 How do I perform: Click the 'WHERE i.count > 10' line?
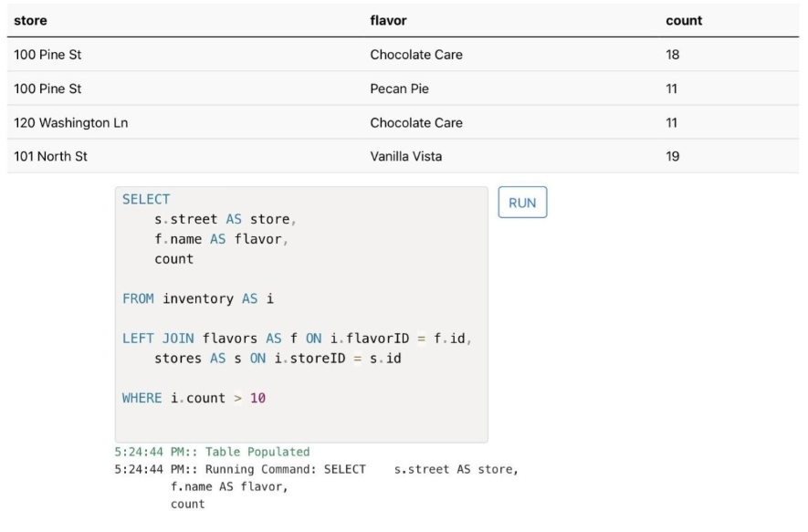pyautogui.click(x=194, y=398)
